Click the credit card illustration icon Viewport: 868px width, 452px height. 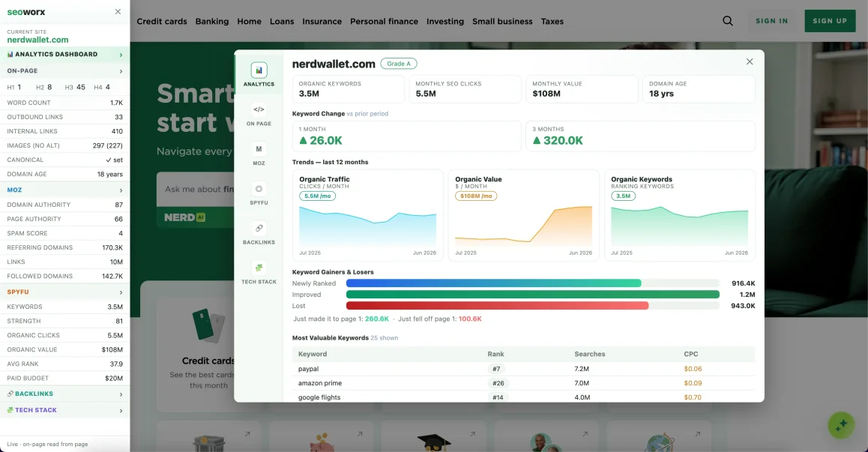click(x=208, y=326)
